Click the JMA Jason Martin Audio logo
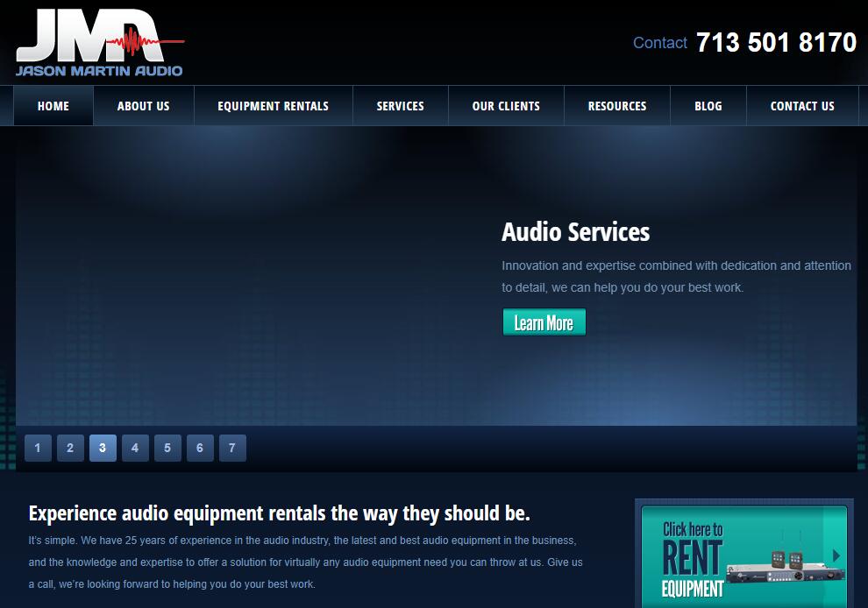868x608 pixels. (x=100, y=42)
